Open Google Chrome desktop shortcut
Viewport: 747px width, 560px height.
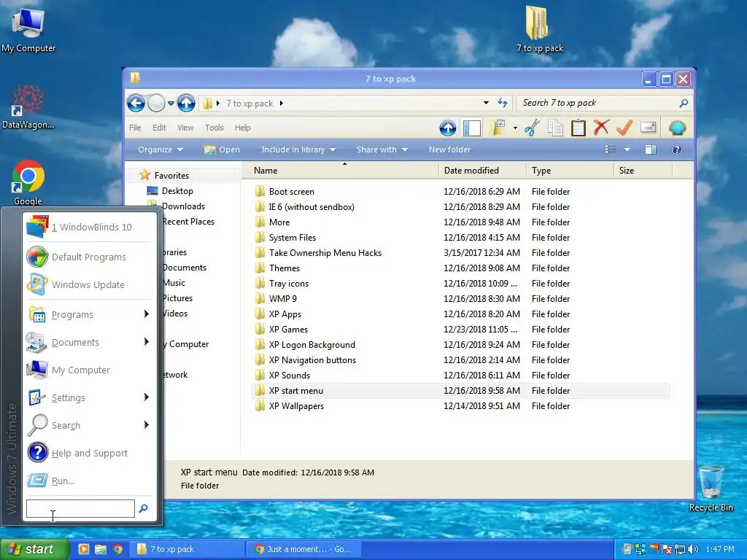tap(28, 182)
